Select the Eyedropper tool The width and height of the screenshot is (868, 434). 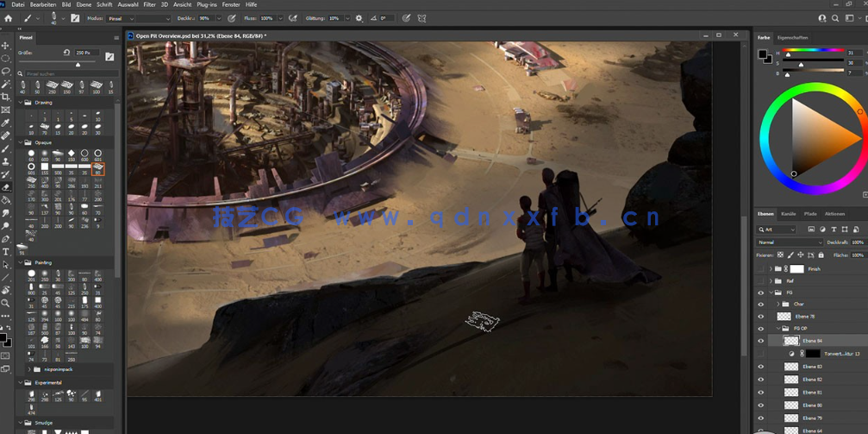(6, 123)
